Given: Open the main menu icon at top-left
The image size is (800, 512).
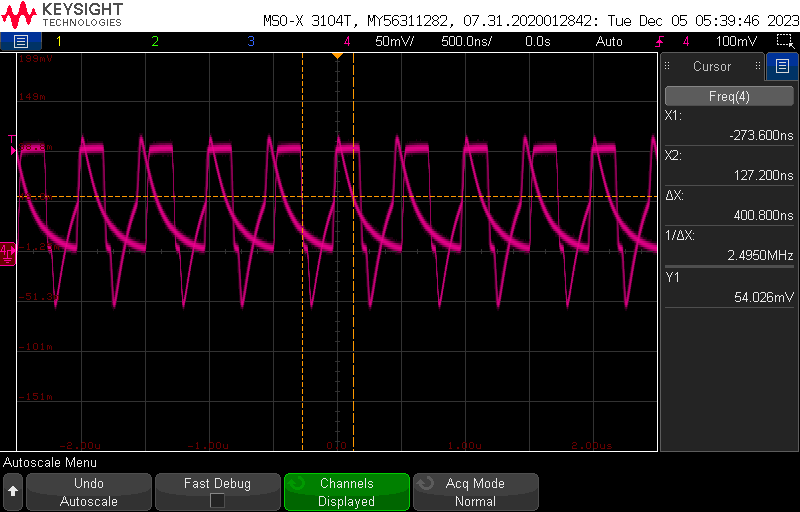Looking at the screenshot, I should click(x=21, y=41).
